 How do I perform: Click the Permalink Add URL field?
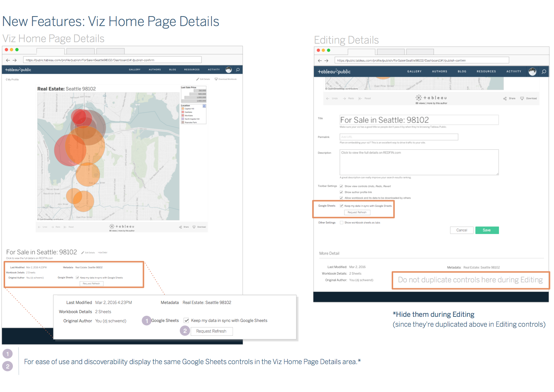(399, 137)
